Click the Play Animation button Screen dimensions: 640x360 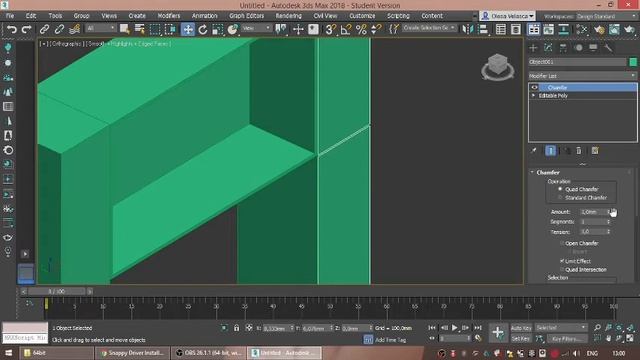[454, 328]
